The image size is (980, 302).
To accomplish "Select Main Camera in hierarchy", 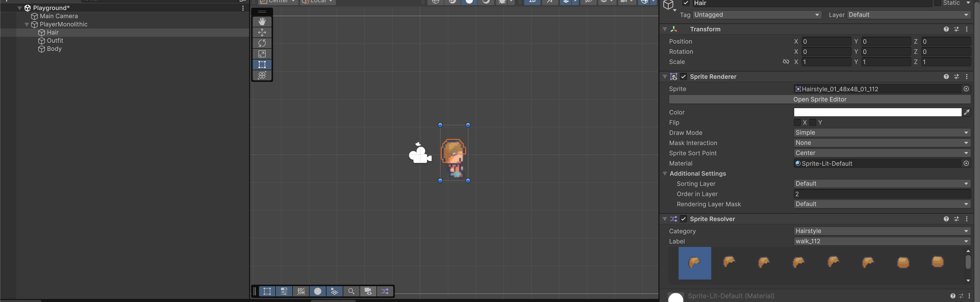I will tap(59, 16).
